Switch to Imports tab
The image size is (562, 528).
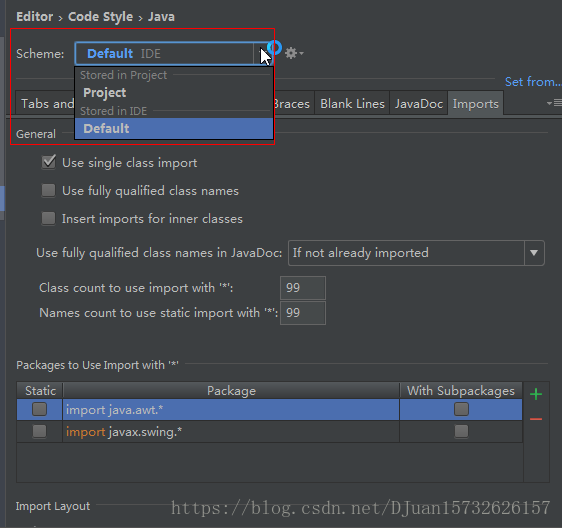click(x=476, y=104)
